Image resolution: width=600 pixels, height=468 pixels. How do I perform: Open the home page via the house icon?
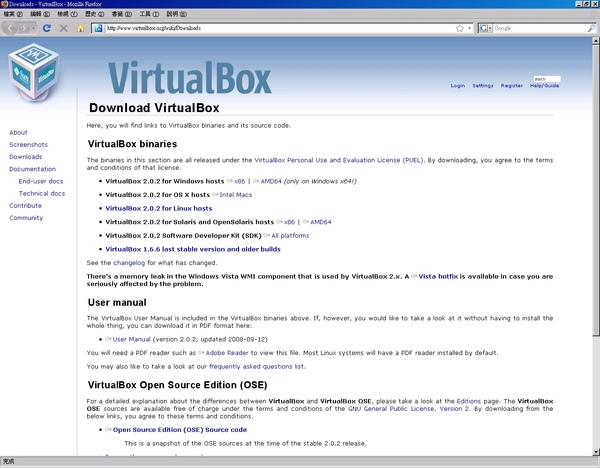coord(80,28)
